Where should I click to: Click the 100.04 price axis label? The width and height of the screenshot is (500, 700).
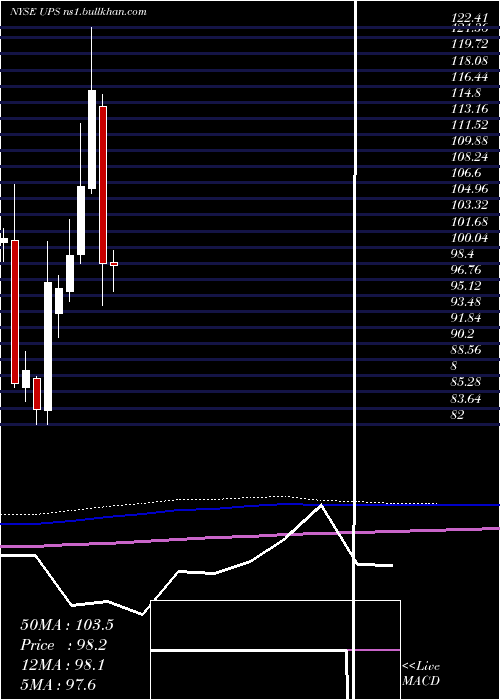[469, 237]
